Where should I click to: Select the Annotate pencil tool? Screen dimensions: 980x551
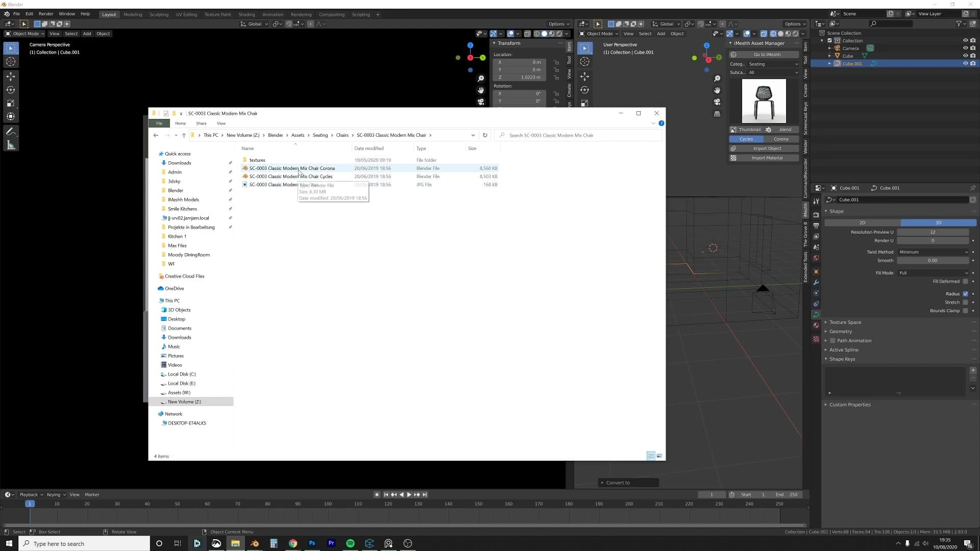(11, 132)
